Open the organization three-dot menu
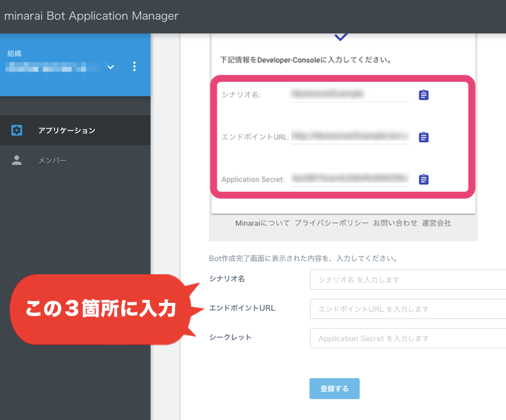This screenshot has height=420, width=506. point(134,66)
